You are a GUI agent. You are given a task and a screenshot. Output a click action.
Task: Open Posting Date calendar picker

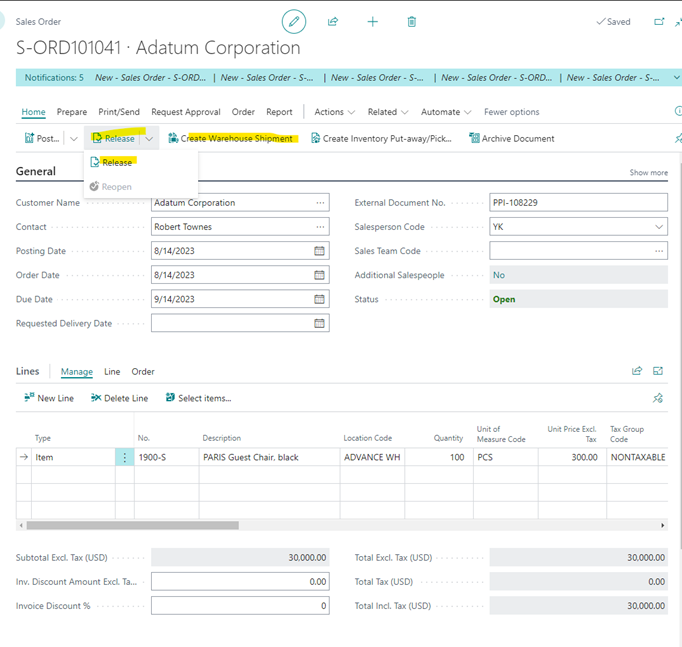click(x=319, y=251)
